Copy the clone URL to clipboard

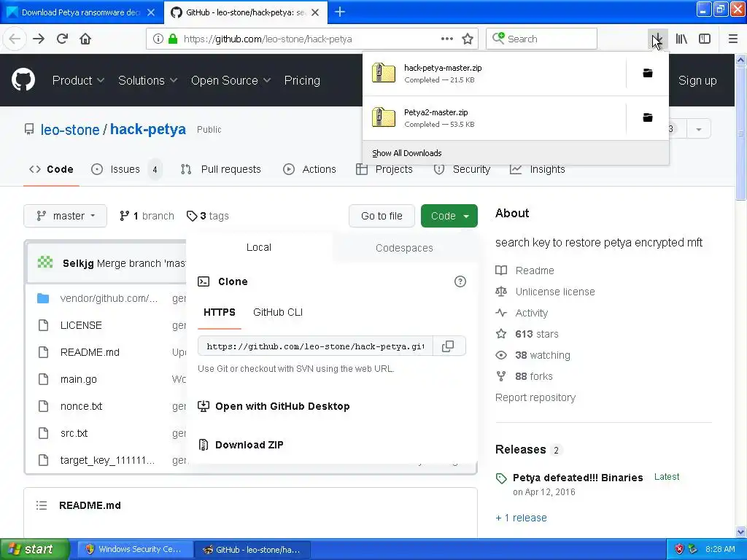click(449, 346)
